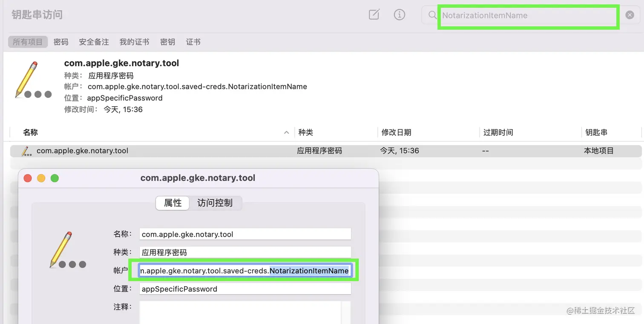This screenshot has width=644, height=324.
Task: Click the 修改日期 column header
Action: [397, 132]
